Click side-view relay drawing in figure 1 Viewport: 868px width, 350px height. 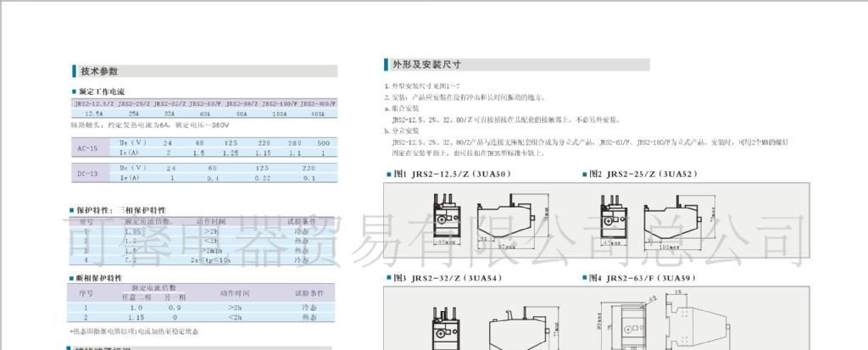[503, 219]
